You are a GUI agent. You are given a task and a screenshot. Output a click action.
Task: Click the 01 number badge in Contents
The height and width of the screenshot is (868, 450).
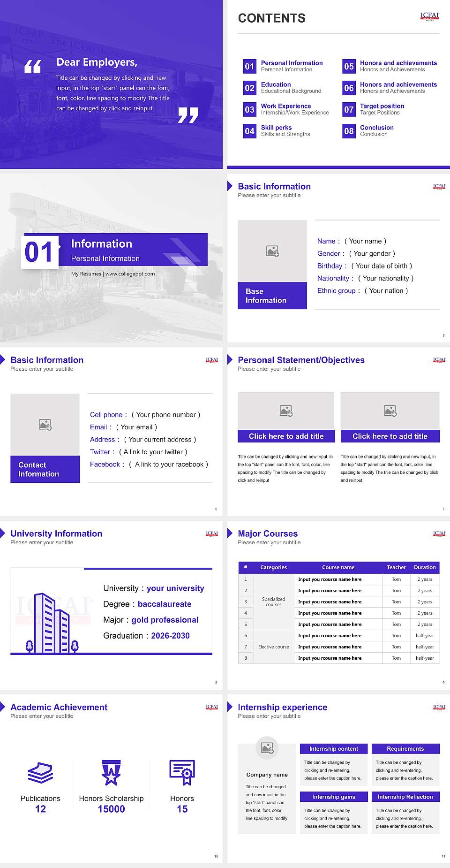pos(250,66)
